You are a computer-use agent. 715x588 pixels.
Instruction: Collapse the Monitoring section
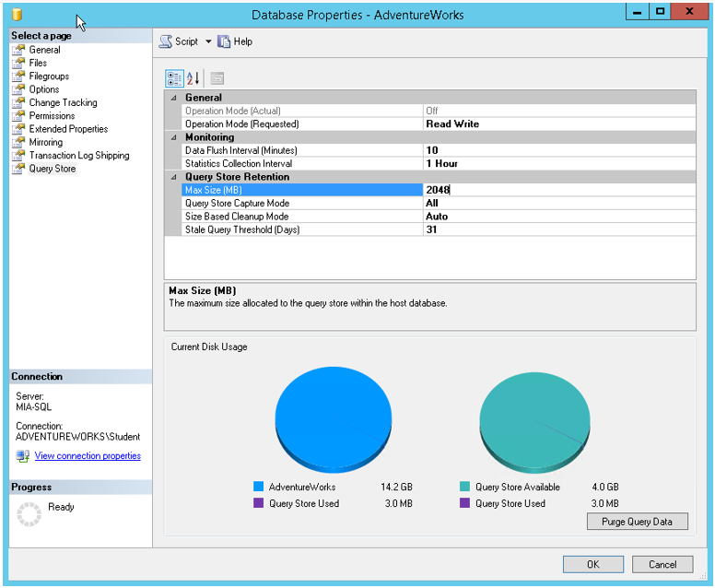(173, 137)
